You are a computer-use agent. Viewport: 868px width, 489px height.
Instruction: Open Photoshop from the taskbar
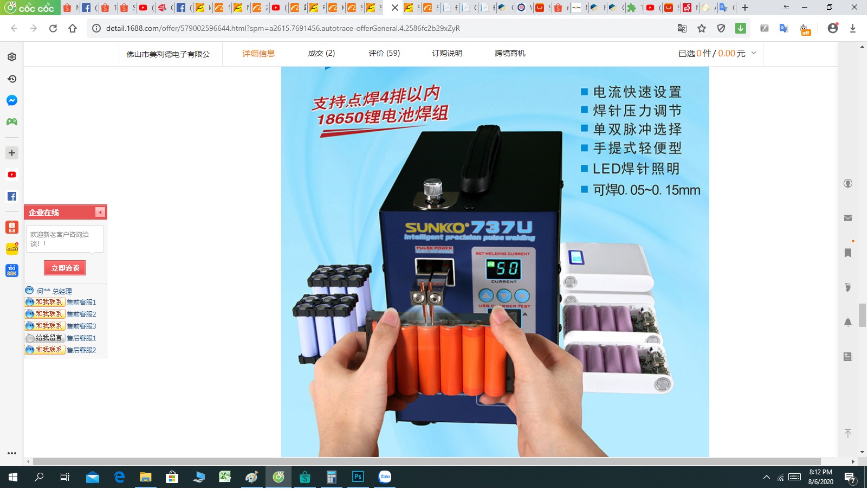(358, 477)
